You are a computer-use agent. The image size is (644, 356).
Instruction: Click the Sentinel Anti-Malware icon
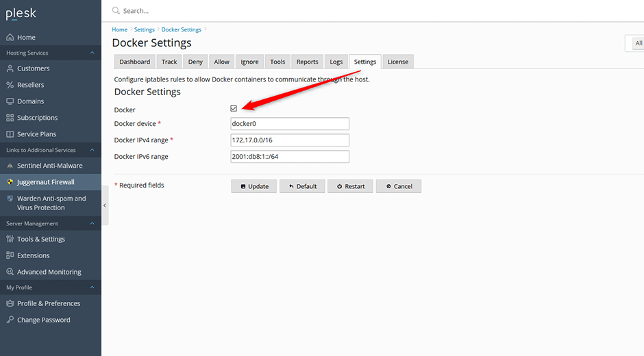pyautogui.click(x=10, y=166)
